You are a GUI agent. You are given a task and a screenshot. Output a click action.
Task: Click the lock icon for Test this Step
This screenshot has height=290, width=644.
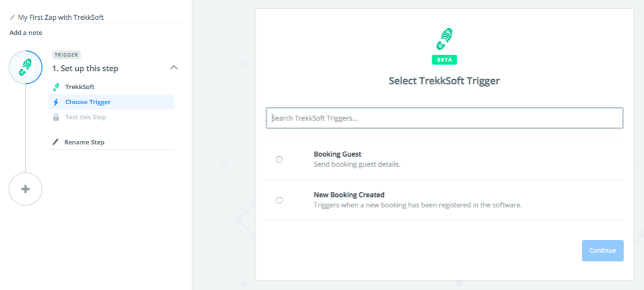[56, 117]
